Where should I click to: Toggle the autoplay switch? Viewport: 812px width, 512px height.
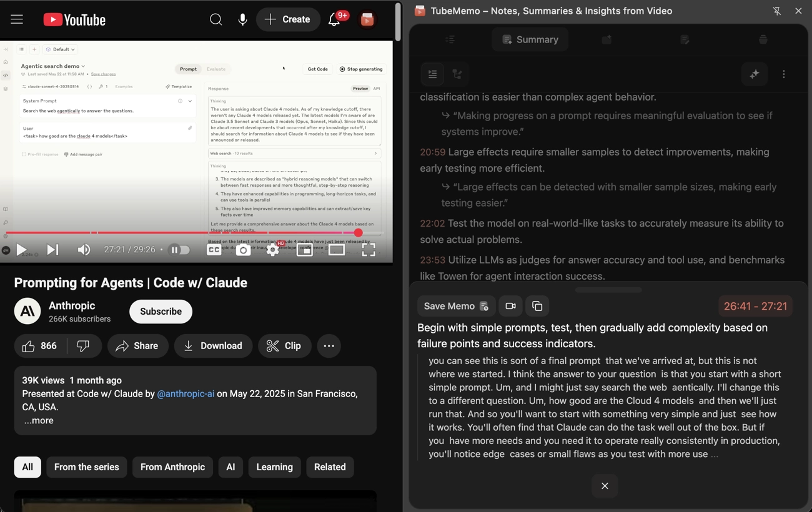pyautogui.click(x=180, y=250)
